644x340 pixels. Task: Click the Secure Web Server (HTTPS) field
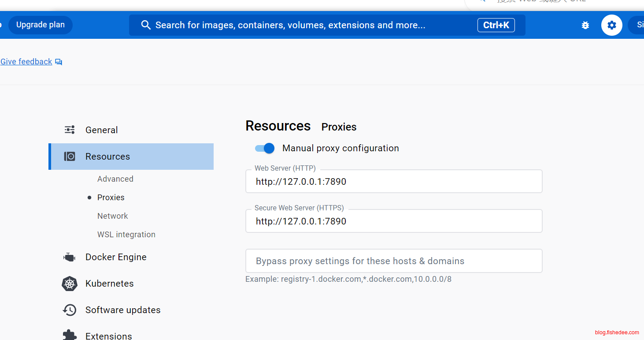(x=393, y=221)
